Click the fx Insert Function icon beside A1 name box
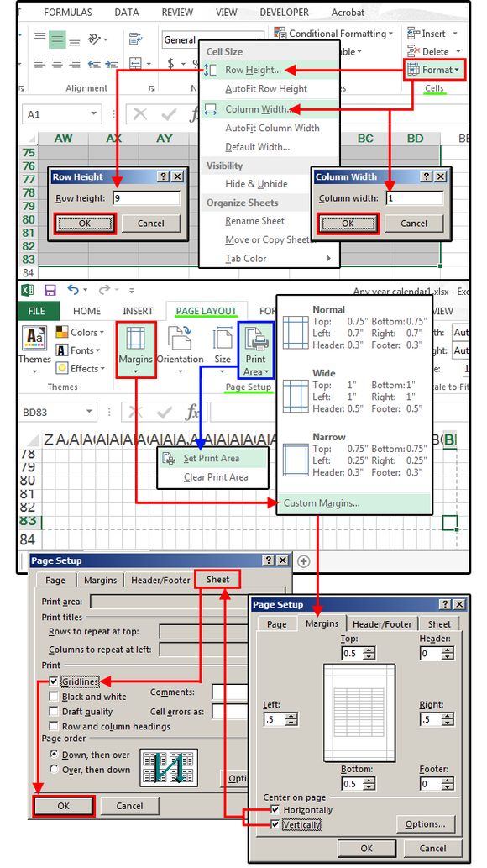The width and height of the screenshot is (487, 868). 193,114
